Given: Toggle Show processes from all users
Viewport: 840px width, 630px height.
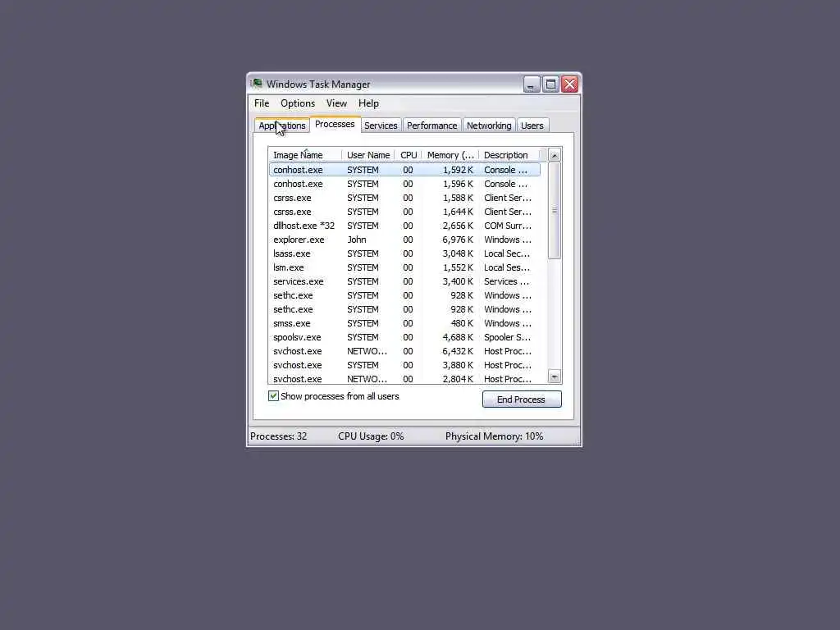Looking at the screenshot, I should tap(273, 396).
